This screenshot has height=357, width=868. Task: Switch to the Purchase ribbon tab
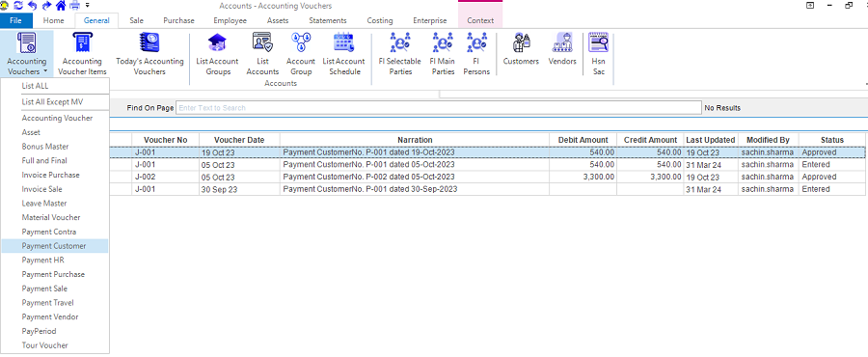pos(178,20)
